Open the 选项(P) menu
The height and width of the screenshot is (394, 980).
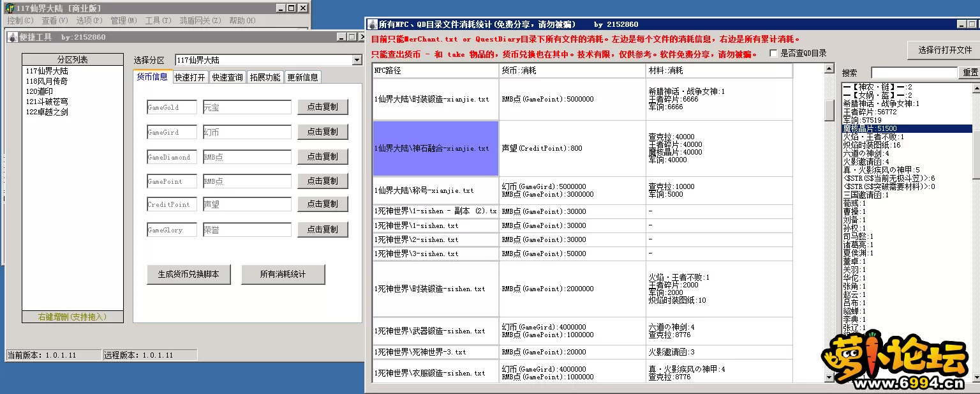pyautogui.click(x=89, y=20)
